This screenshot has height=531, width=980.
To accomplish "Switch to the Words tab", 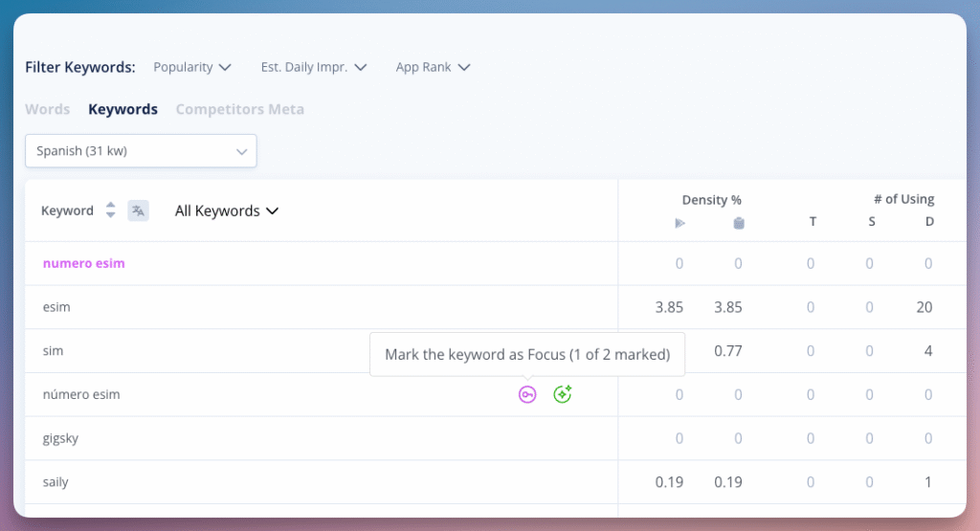I will tap(48, 109).
